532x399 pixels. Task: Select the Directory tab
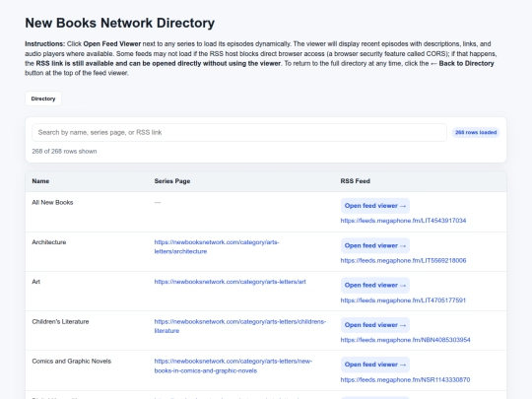tap(43, 99)
